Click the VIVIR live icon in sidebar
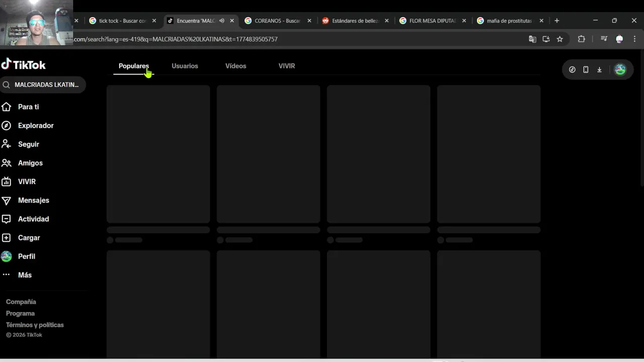The height and width of the screenshot is (362, 644). click(6, 182)
